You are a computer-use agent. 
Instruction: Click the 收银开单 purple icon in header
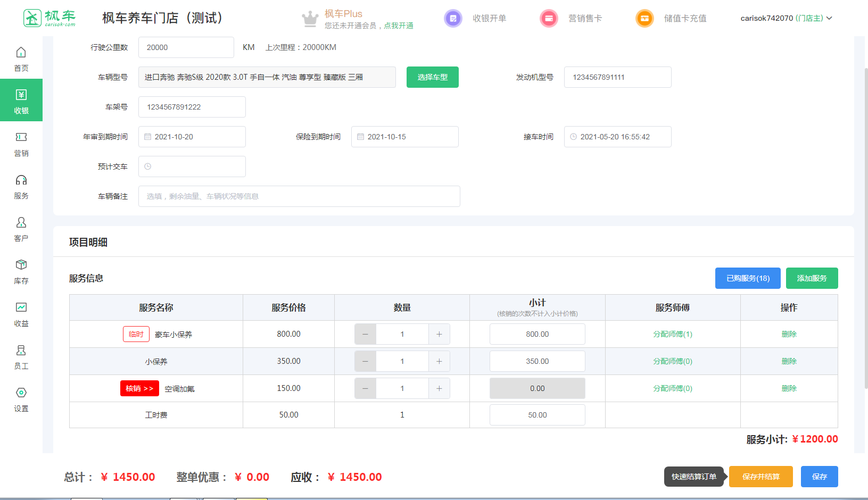tap(453, 19)
